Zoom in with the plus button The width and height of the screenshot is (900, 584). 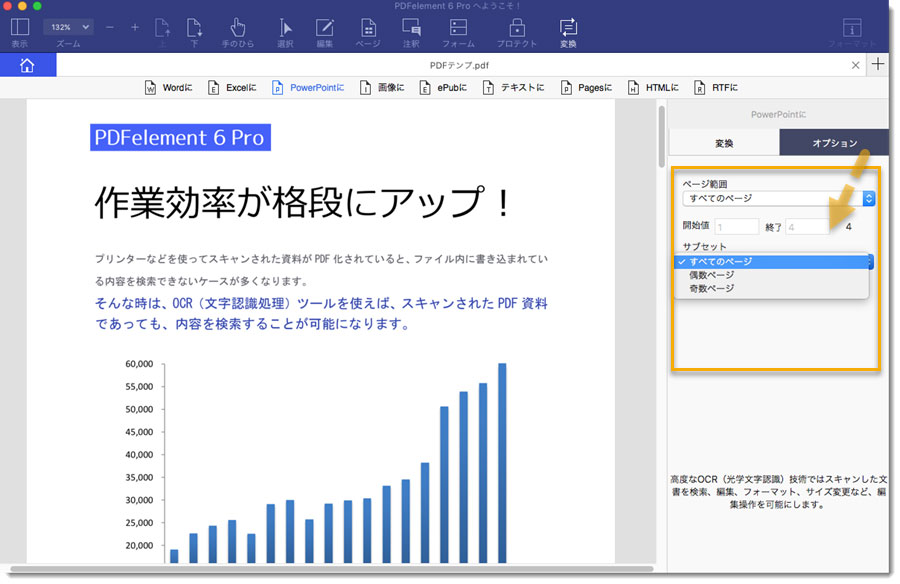click(x=135, y=27)
